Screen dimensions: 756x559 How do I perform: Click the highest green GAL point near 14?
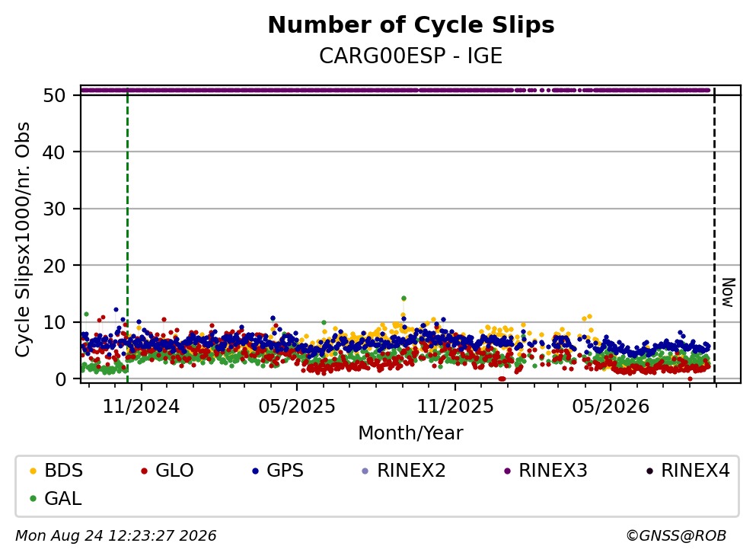(404, 299)
